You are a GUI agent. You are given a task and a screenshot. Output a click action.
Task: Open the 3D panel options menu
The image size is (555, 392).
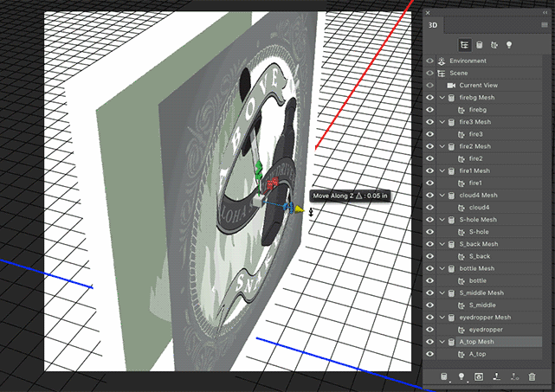tap(545, 25)
